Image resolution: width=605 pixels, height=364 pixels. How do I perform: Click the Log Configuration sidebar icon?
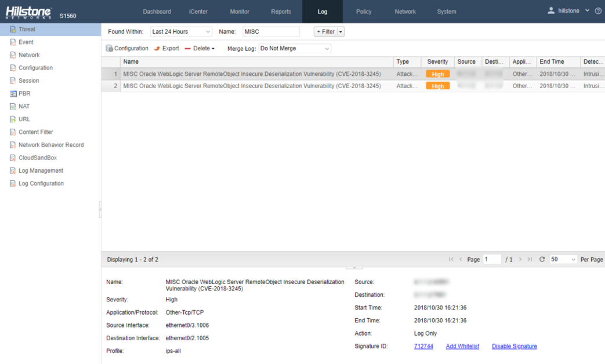(x=13, y=184)
